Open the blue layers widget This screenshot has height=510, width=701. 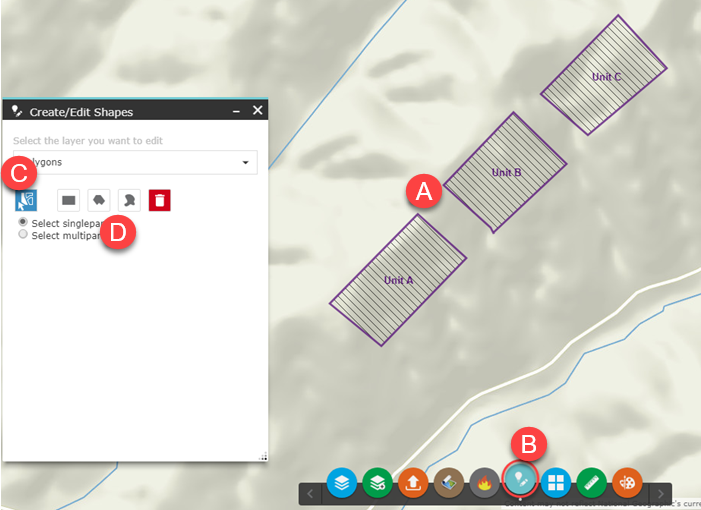coord(342,483)
